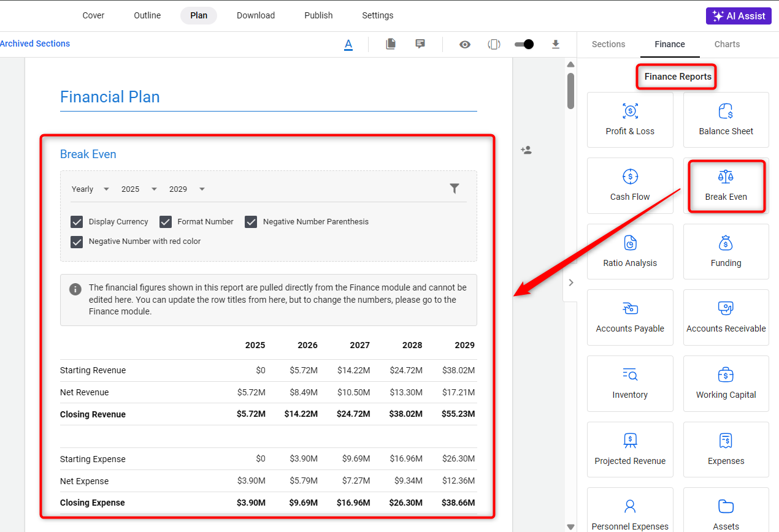This screenshot has width=779, height=532.
Task: Toggle the Format Number checkbox
Action: pos(166,222)
